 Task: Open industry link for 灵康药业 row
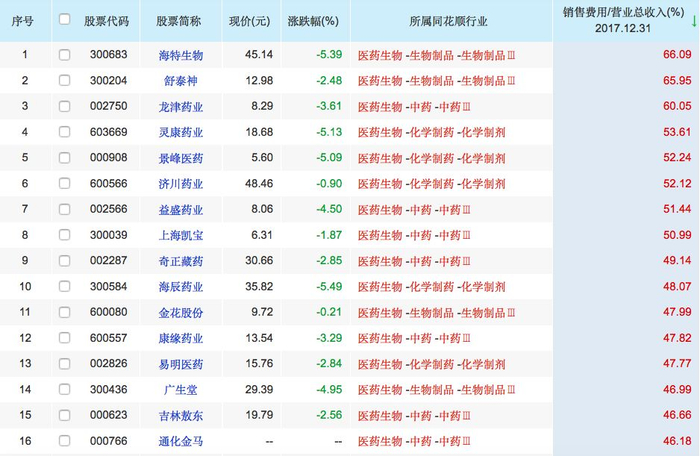point(431,132)
